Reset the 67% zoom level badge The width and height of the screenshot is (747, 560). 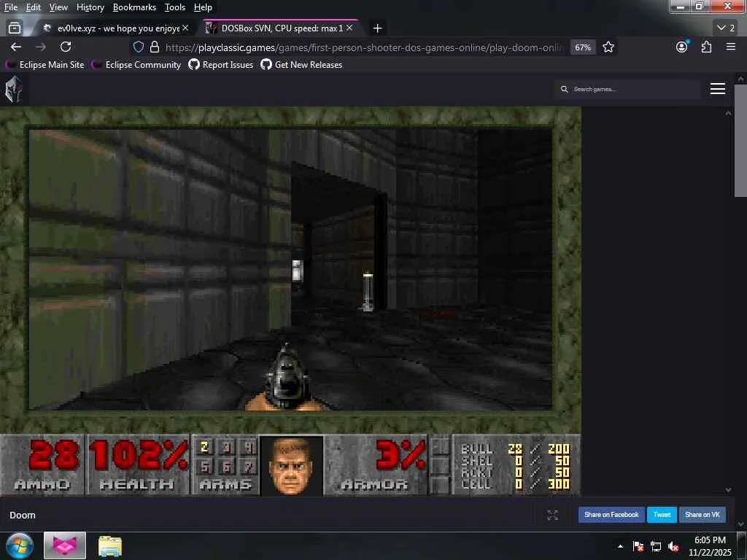[583, 47]
